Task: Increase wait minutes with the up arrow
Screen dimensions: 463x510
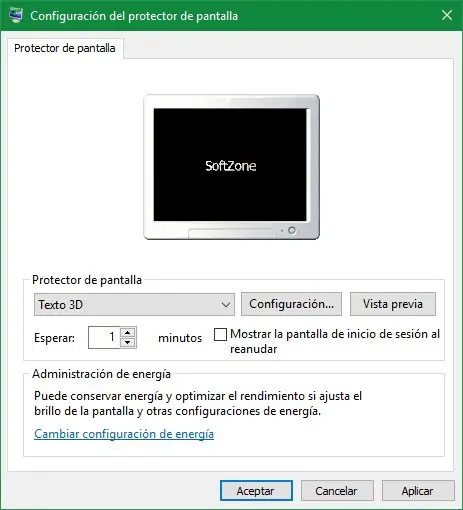Action: click(128, 332)
